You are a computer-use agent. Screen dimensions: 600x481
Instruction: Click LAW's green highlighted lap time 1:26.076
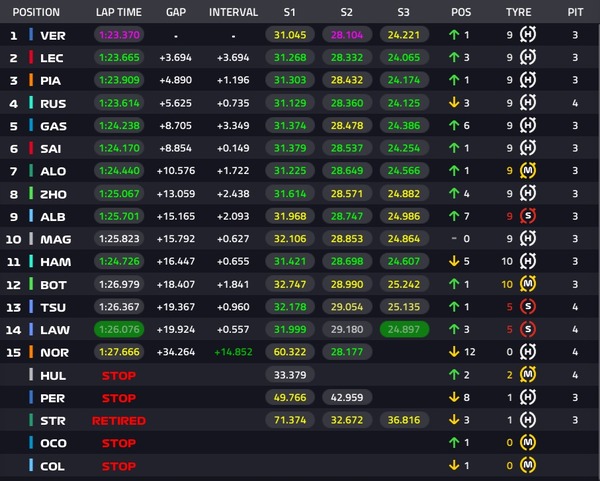(119, 328)
